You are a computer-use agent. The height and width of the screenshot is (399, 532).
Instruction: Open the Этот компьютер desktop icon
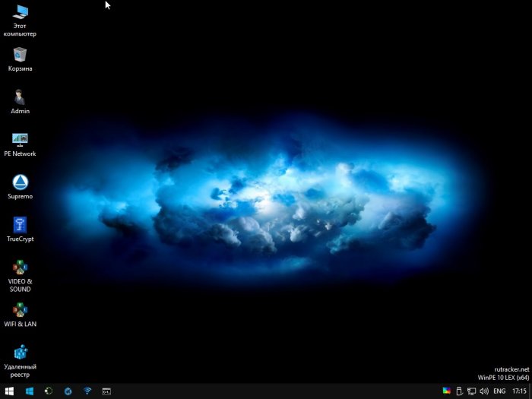tap(20, 12)
